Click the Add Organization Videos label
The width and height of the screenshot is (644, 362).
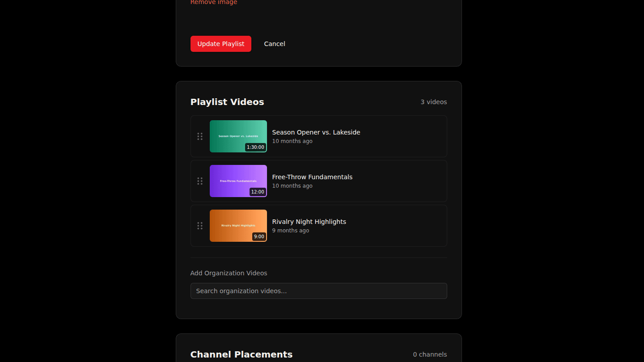coord(229,273)
